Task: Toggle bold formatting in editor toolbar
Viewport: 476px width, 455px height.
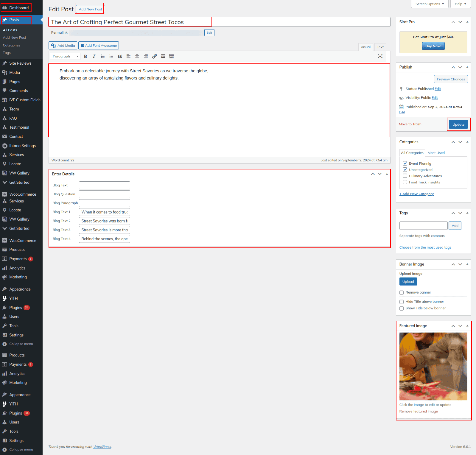Action: point(85,56)
